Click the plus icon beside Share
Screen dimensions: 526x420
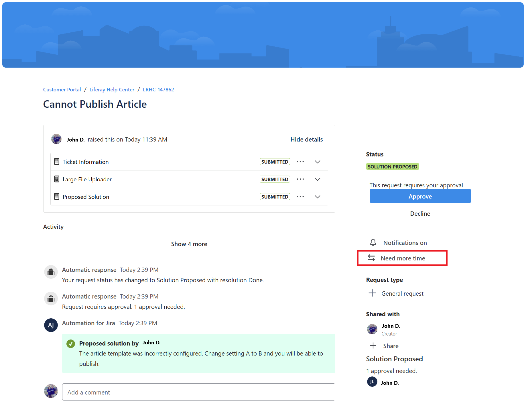coord(373,346)
